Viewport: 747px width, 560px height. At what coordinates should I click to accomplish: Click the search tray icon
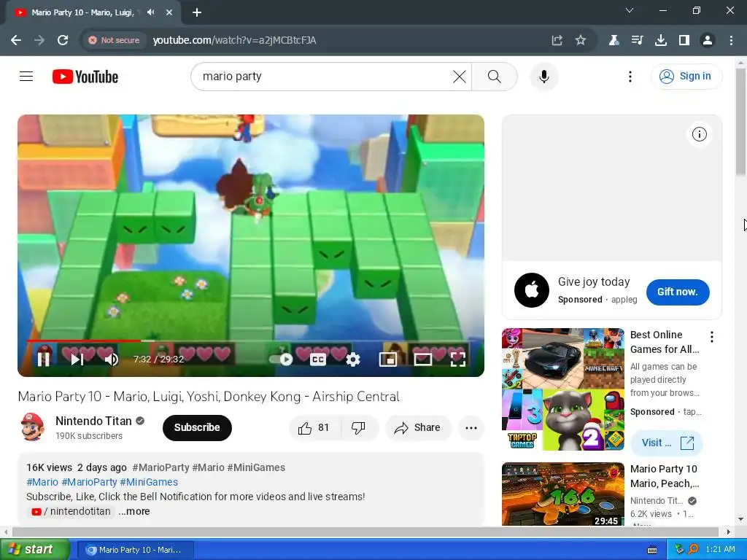coord(693,550)
